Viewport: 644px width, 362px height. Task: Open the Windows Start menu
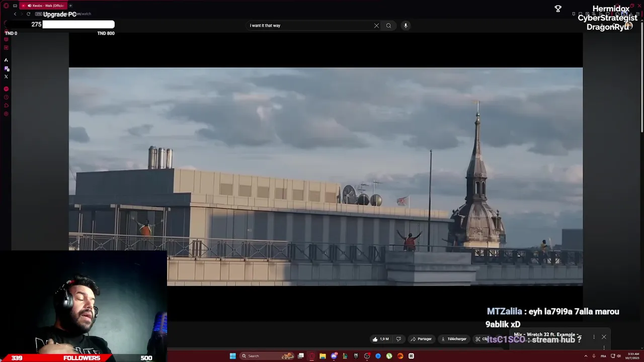233,356
